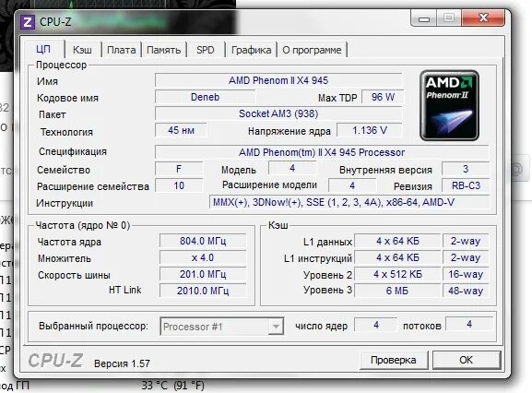Screen dimensions: 532x393
Task: Click the core frequency value 804.0 МГц
Action: [203, 241]
